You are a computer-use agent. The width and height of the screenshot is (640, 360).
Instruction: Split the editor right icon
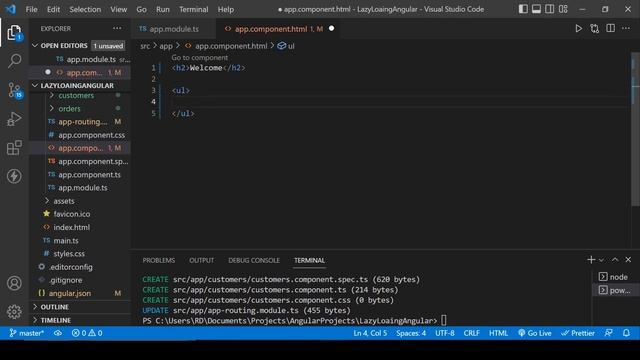[x=610, y=29]
